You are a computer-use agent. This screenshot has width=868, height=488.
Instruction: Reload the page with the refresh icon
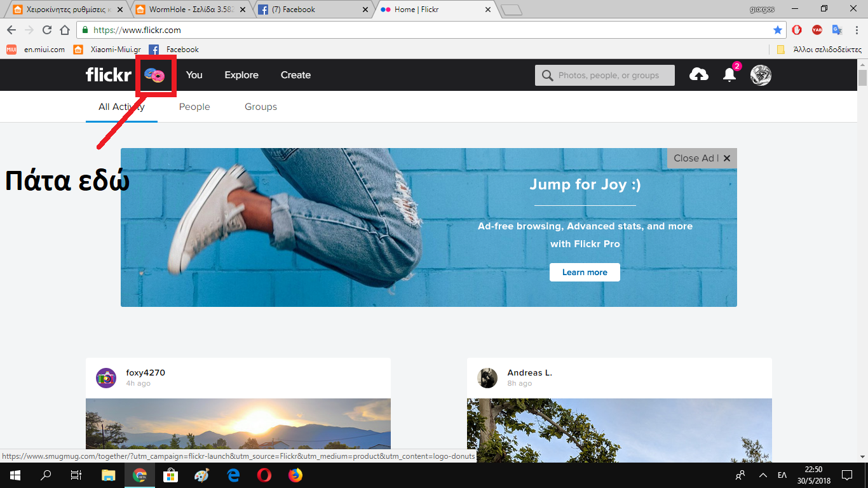46,30
